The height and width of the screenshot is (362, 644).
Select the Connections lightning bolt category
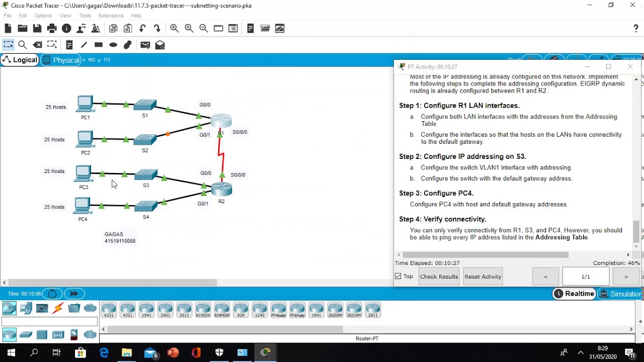(58, 308)
